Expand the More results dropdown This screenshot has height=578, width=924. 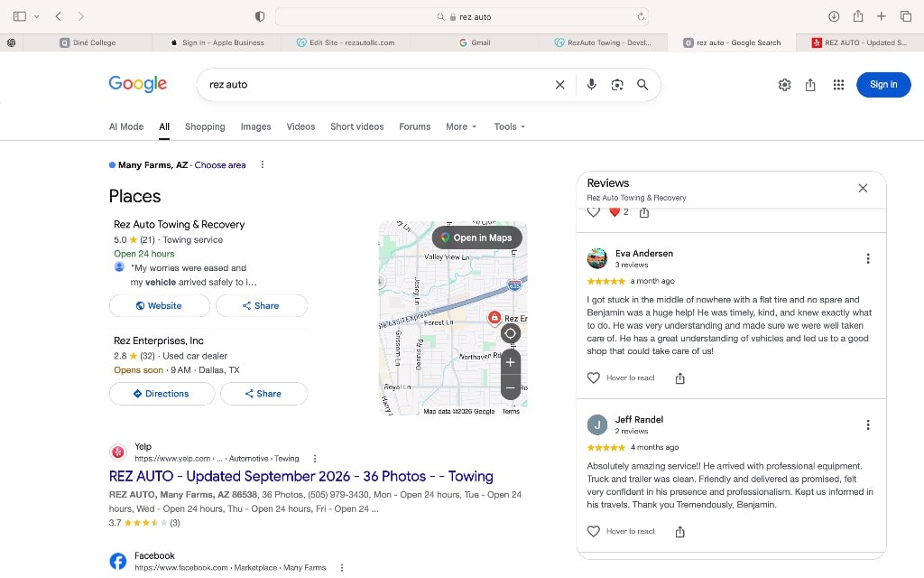(x=461, y=126)
